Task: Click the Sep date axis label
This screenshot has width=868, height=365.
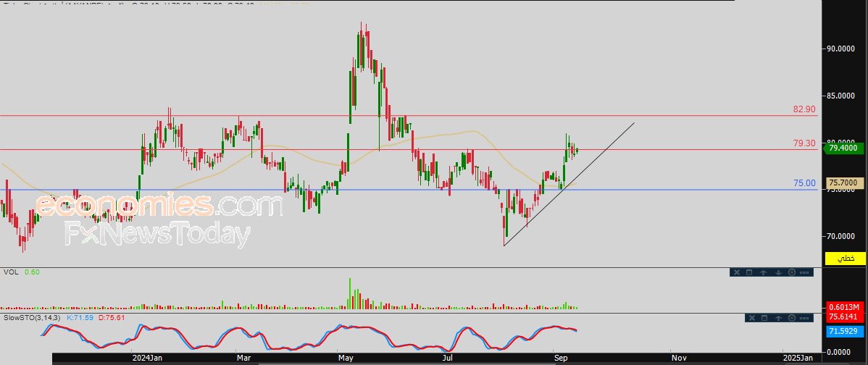Action: 560,358
